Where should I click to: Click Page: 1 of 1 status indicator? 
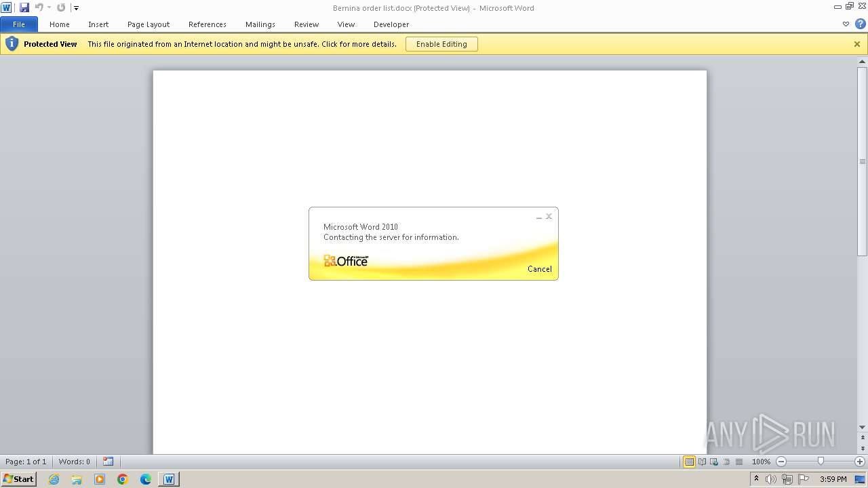click(x=26, y=462)
